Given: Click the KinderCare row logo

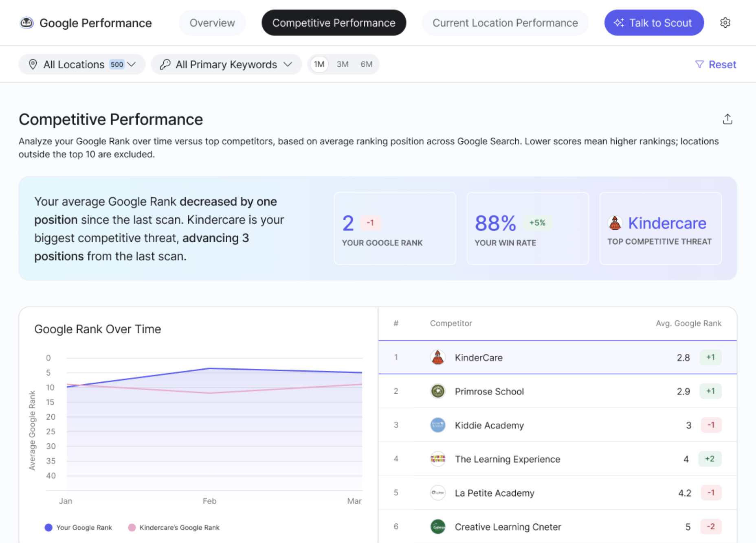Looking at the screenshot, I should point(438,357).
